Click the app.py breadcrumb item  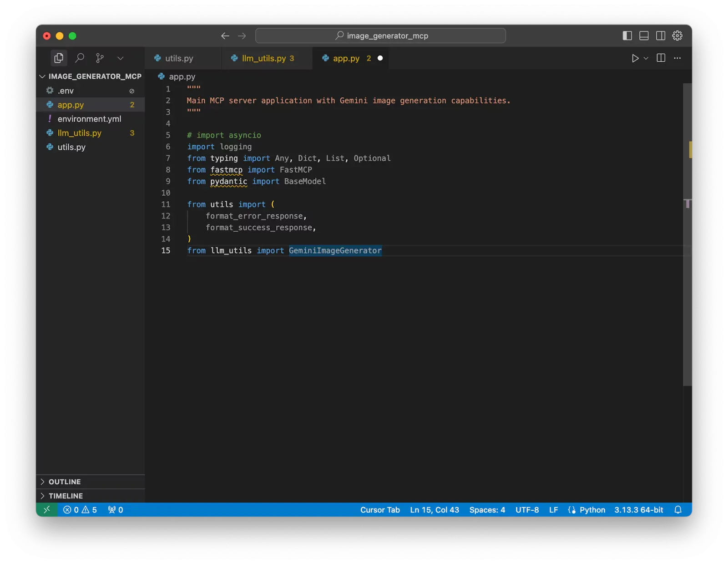(x=177, y=76)
